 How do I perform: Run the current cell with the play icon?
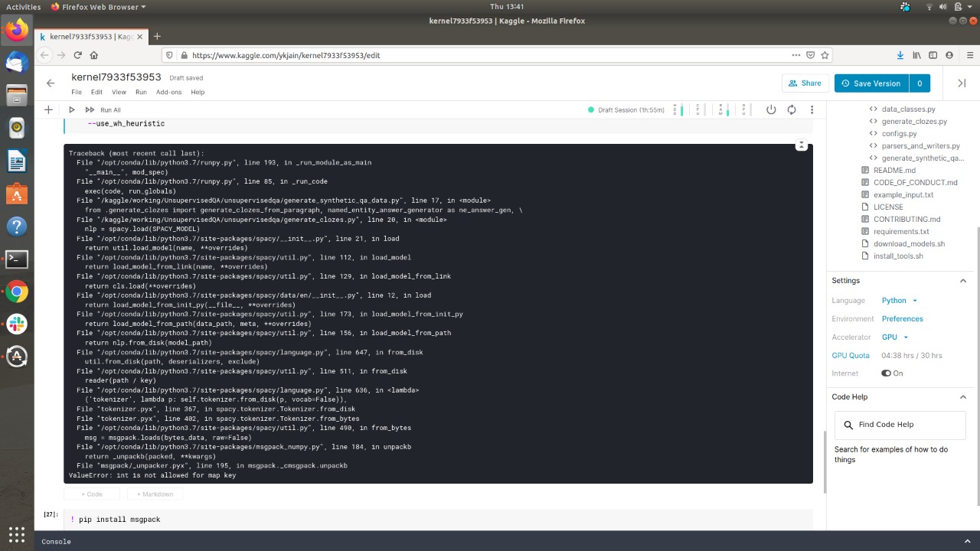point(71,109)
